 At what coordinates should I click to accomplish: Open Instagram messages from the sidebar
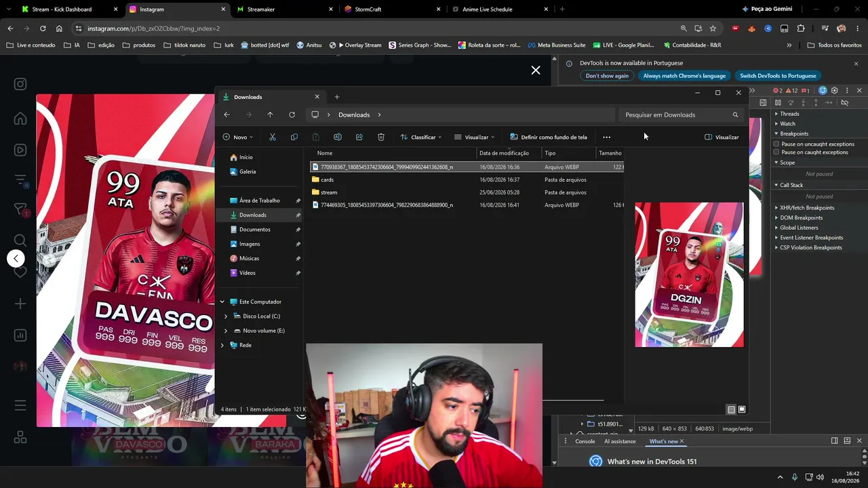point(20,211)
